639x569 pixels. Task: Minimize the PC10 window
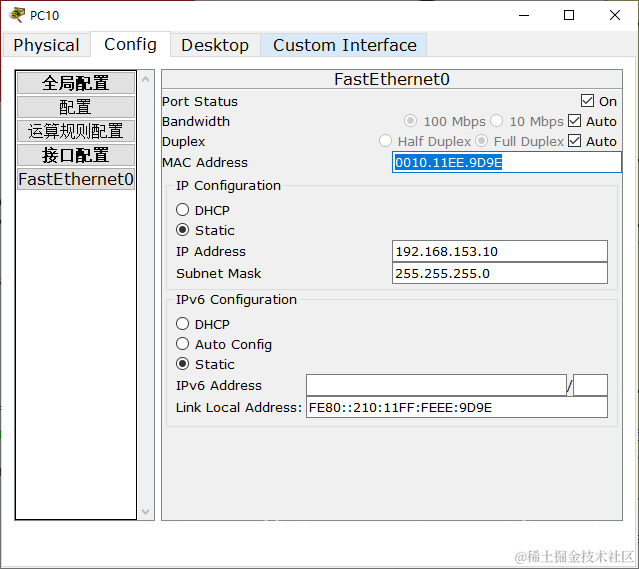[524, 15]
